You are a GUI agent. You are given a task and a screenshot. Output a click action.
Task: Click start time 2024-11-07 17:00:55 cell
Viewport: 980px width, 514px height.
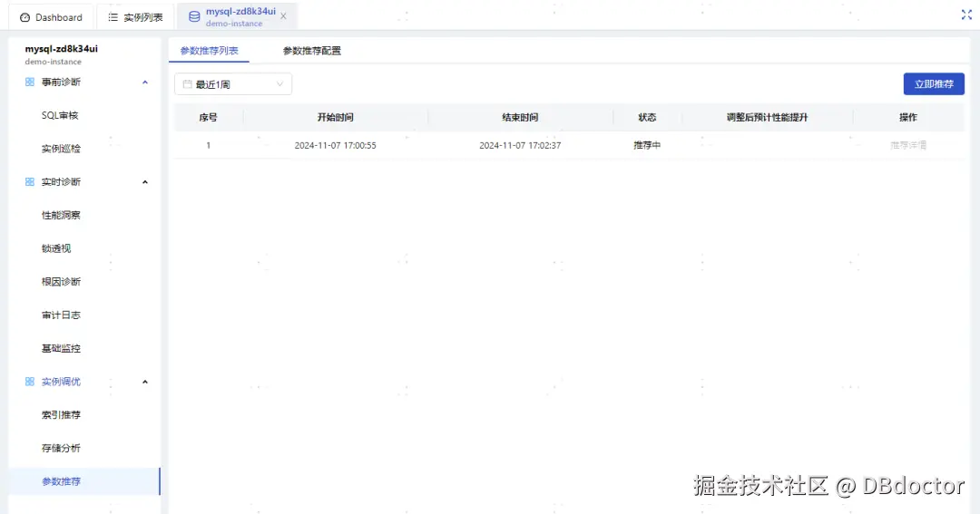click(335, 145)
